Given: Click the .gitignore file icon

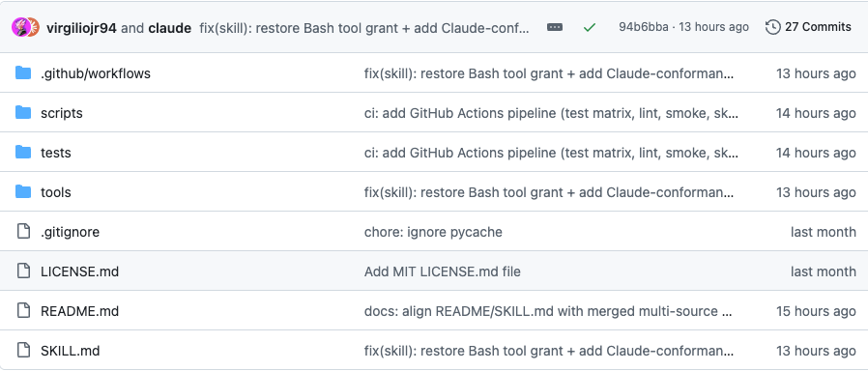Looking at the screenshot, I should pyautogui.click(x=22, y=232).
